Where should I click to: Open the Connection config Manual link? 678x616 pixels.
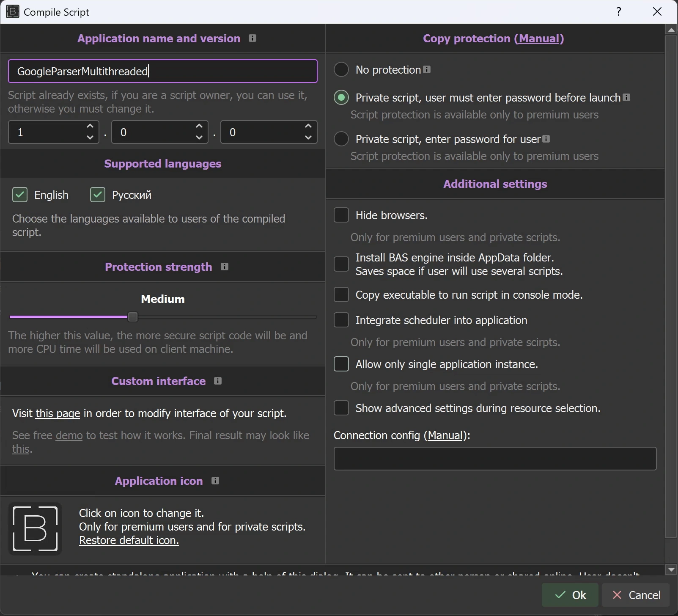445,435
